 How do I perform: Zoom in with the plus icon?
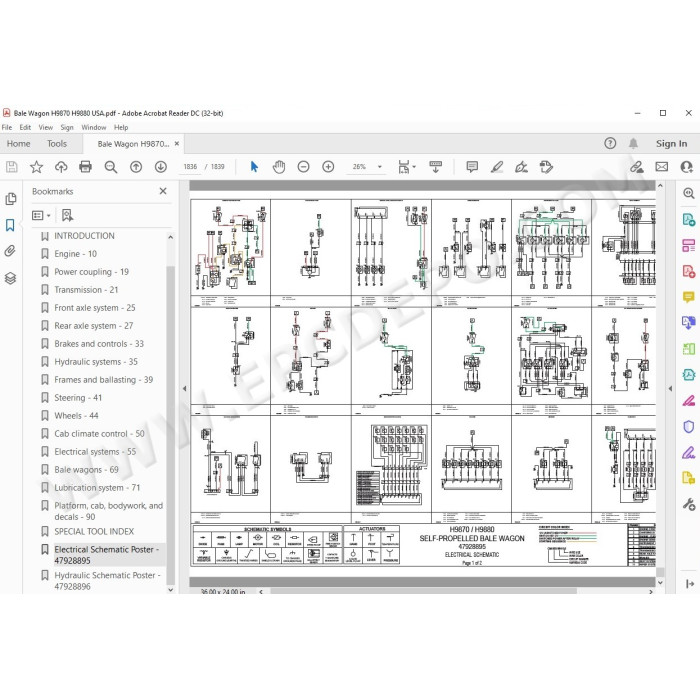point(328,167)
